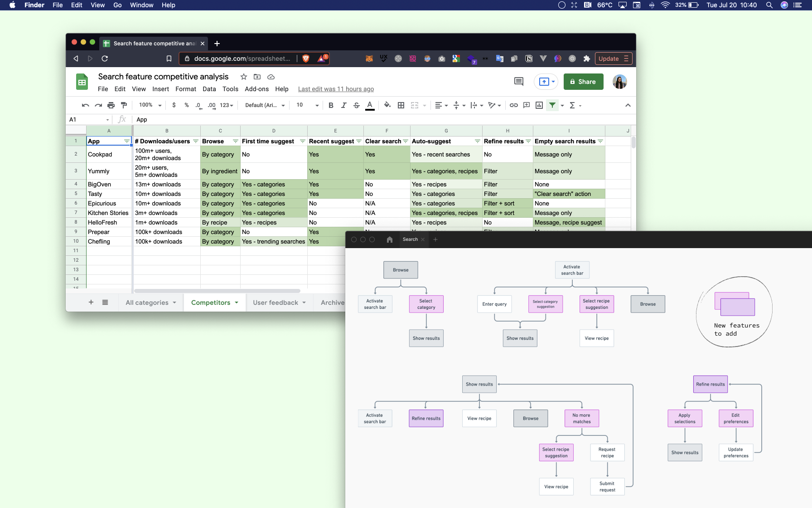Viewport: 812px width, 508px height.
Task: Toggle strikethrough formatting in Sheets
Action: click(357, 105)
